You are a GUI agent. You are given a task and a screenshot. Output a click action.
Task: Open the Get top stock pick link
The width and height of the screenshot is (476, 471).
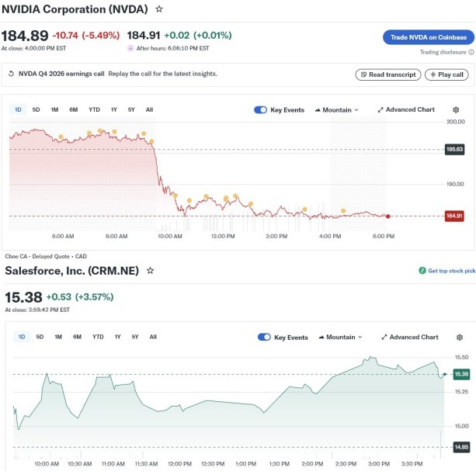446,271
